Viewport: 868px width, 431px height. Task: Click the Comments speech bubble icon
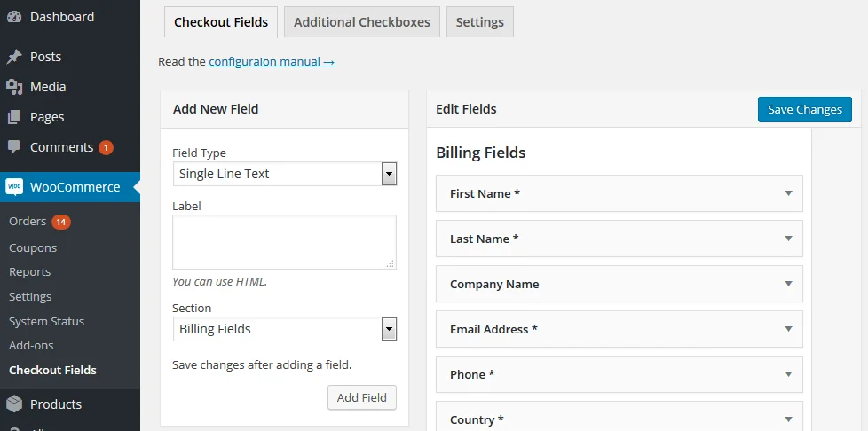(14, 147)
